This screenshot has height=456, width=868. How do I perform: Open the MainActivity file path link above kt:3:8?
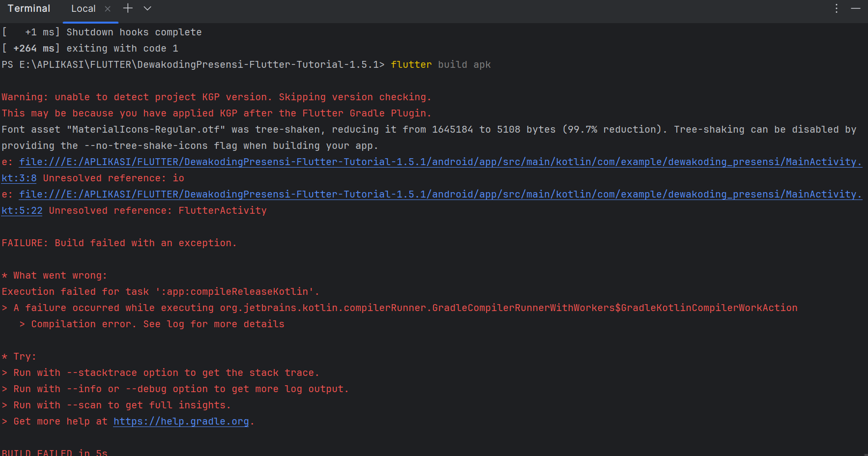point(440,162)
